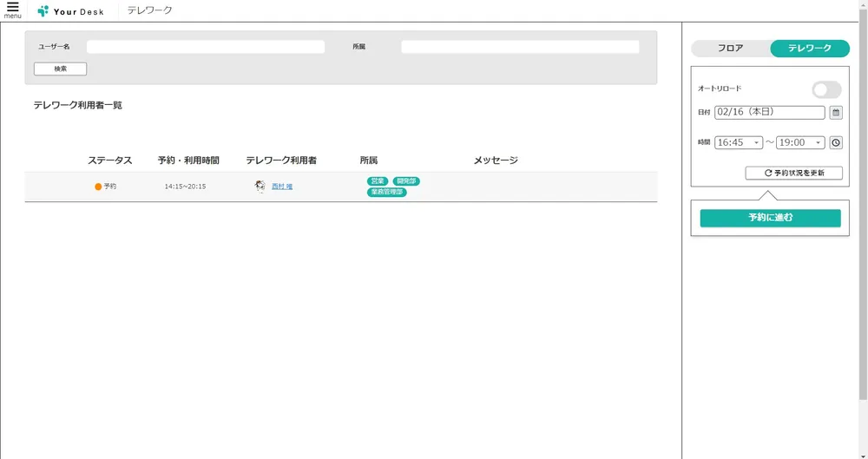Click the 業務管理部 department tag
Screen dimensions: 868x459
tap(386, 192)
